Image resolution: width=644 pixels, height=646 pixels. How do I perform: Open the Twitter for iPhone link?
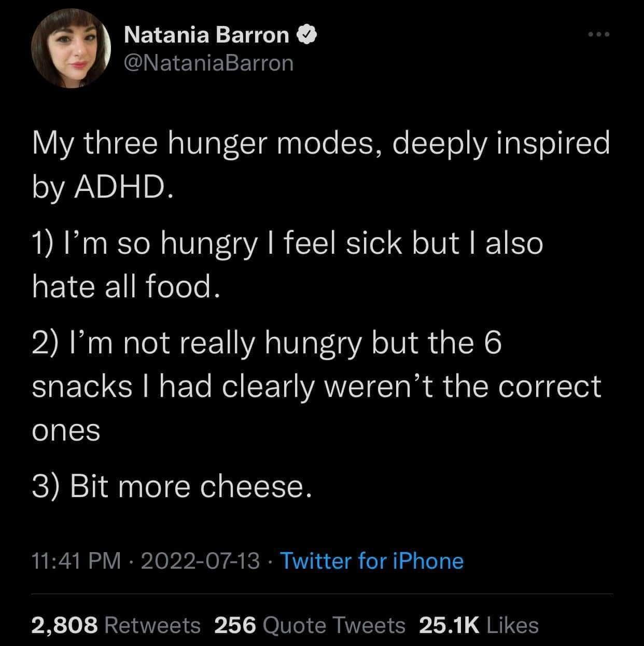371,561
